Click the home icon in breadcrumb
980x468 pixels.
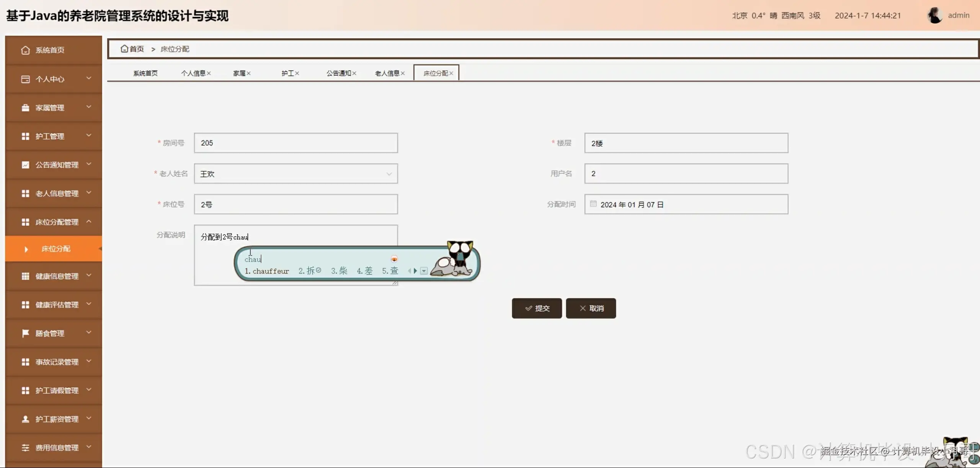(124, 49)
